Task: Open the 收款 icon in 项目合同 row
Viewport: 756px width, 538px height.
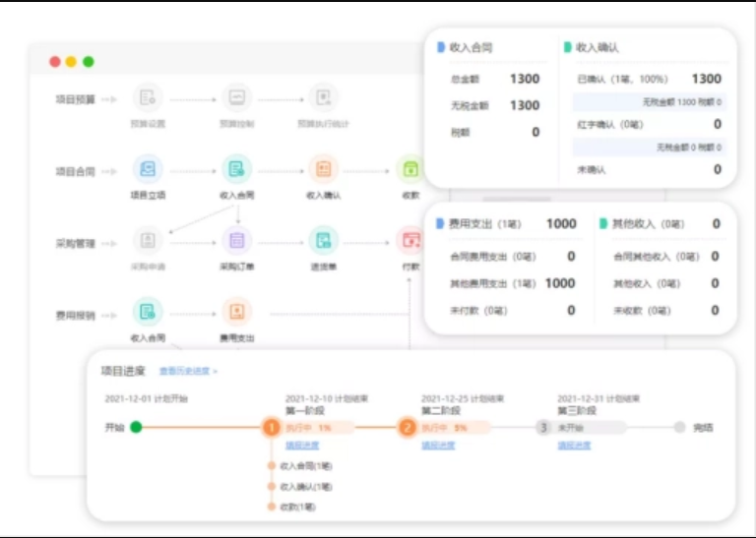Action: (x=409, y=169)
